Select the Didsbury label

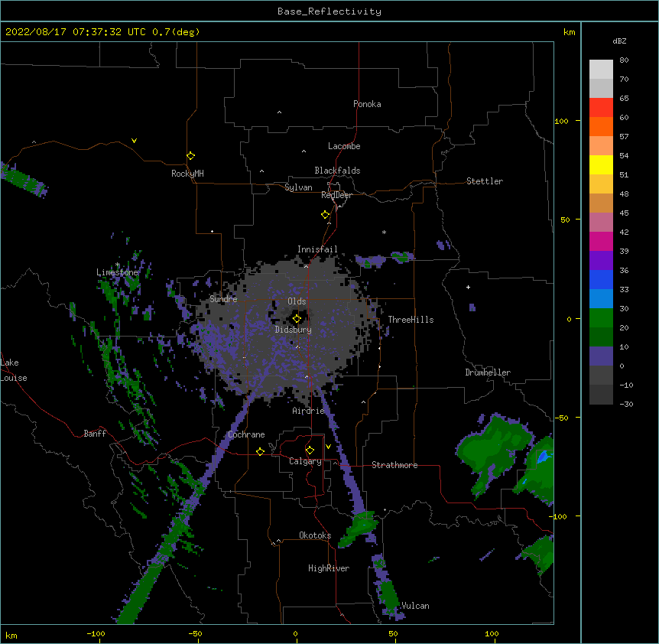pos(294,330)
